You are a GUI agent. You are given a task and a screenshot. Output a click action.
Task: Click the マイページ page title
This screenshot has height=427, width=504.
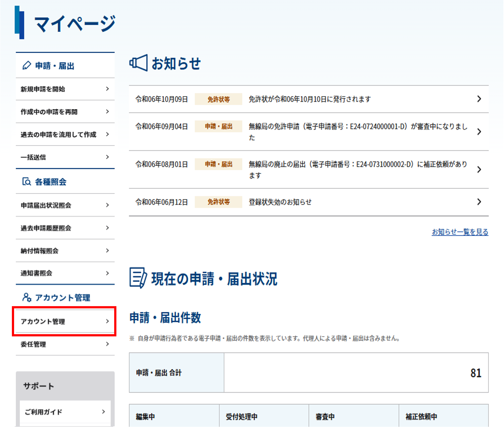(75, 23)
